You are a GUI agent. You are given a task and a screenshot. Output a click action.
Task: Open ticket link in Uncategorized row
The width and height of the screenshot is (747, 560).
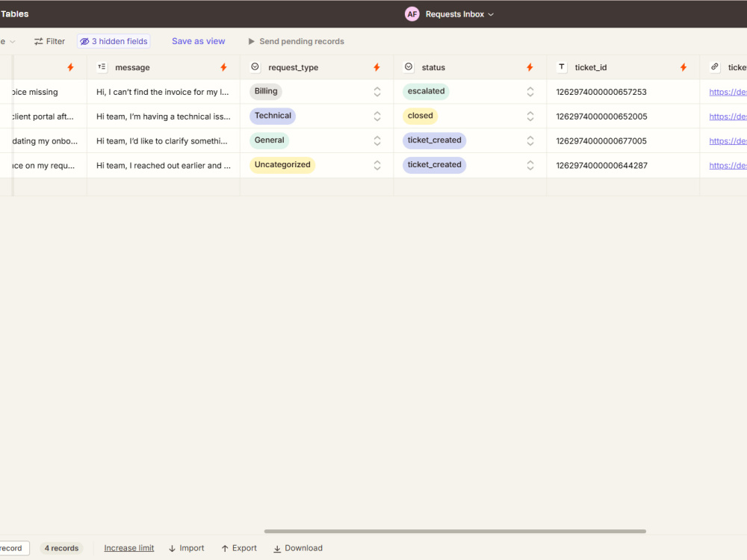tap(728, 165)
